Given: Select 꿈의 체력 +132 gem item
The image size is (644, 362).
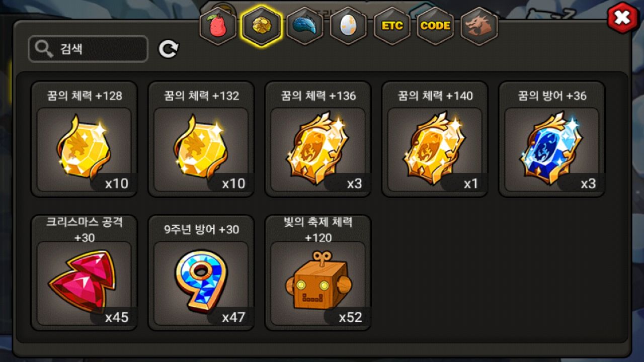Looking at the screenshot, I should 201,139.
